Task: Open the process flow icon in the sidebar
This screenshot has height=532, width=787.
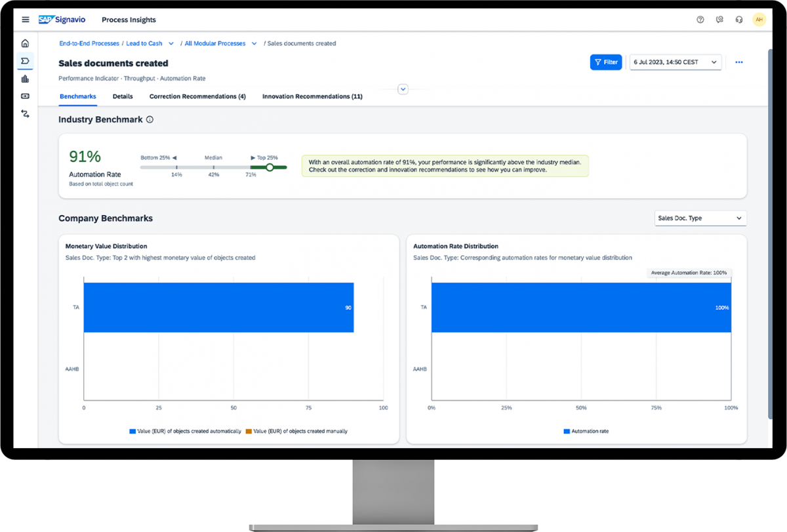Action: tap(25, 113)
